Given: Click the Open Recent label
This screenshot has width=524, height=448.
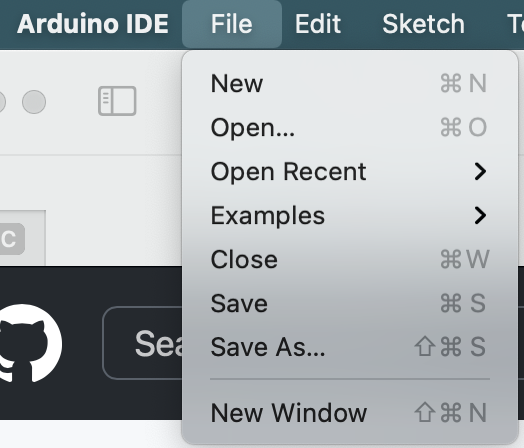Looking at the screenshot, I should click(x=288, y=171).
